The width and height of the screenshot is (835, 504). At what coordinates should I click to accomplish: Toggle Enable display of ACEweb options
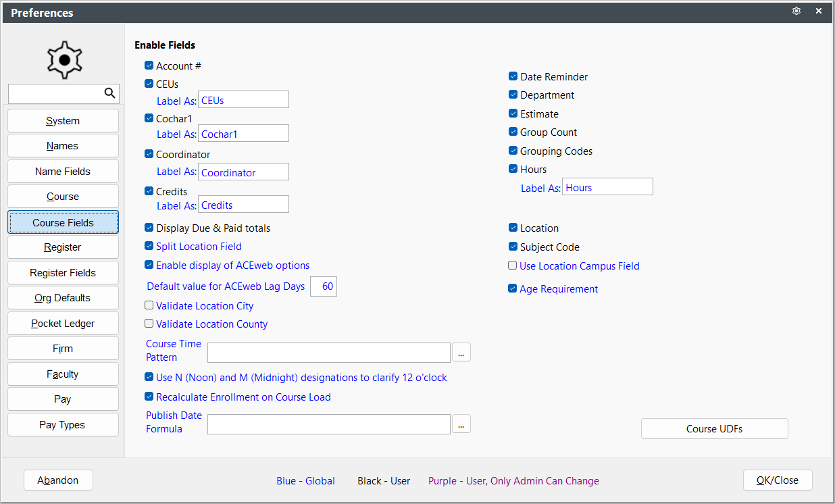[149, 265]
